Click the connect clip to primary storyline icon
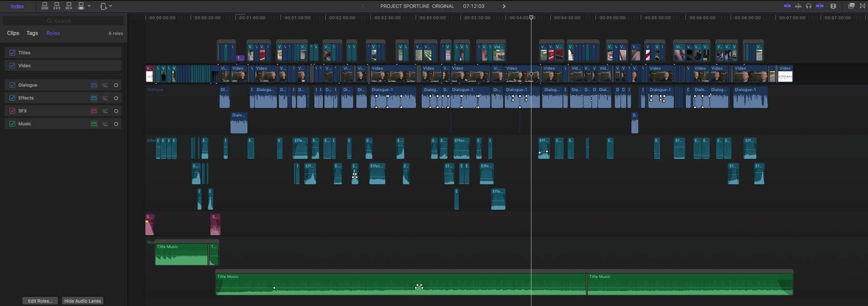Viewport: 868px width, 306px height. pos(45,6)
